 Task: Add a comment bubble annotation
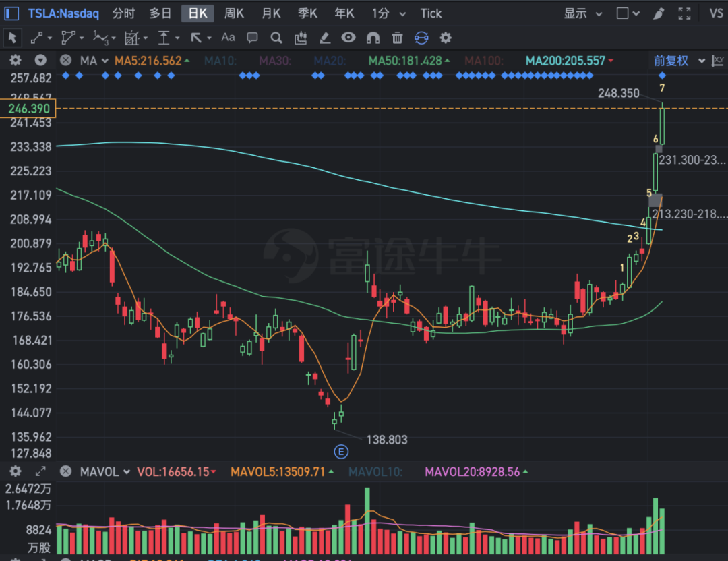click(x=252, y=38)
